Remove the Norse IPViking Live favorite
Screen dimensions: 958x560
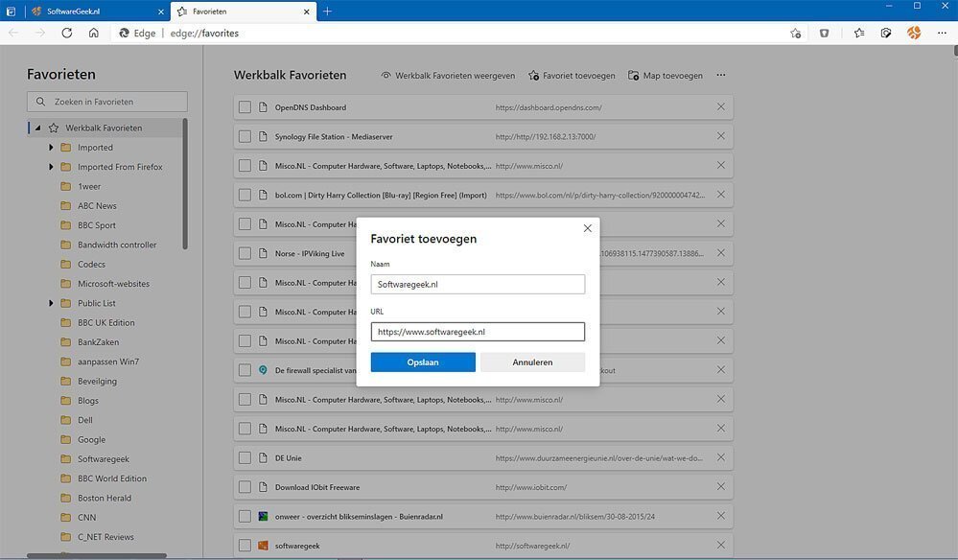click(721, 253)
